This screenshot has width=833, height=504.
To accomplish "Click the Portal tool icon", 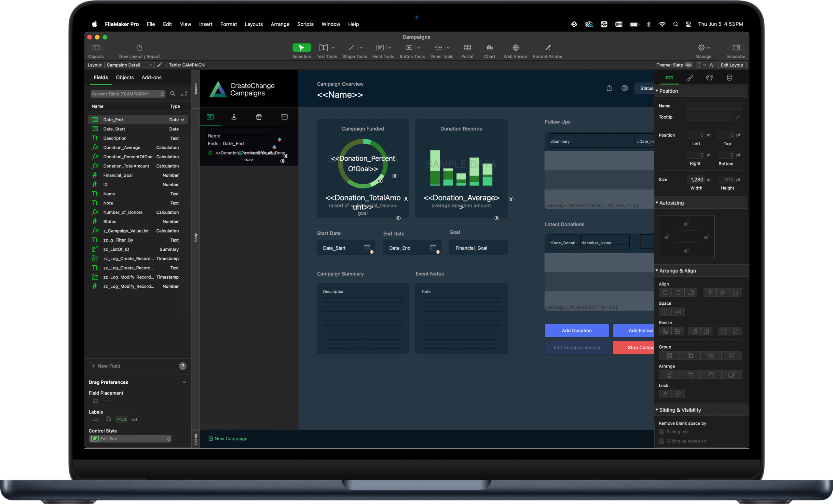I will click(467, 47).
